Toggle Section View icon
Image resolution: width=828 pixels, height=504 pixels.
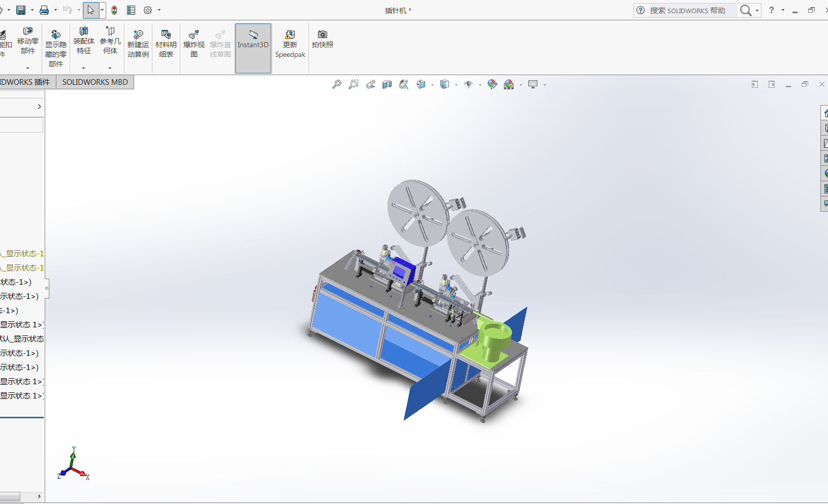click(x=387, y=85)
